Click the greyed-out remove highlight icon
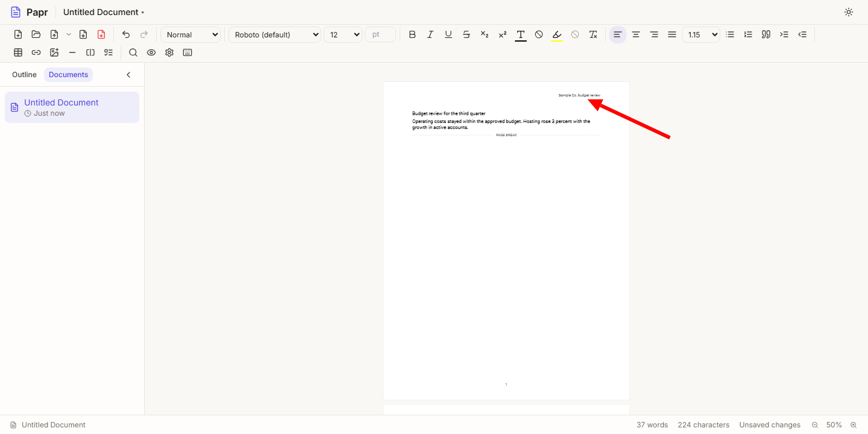 [575, 34]
